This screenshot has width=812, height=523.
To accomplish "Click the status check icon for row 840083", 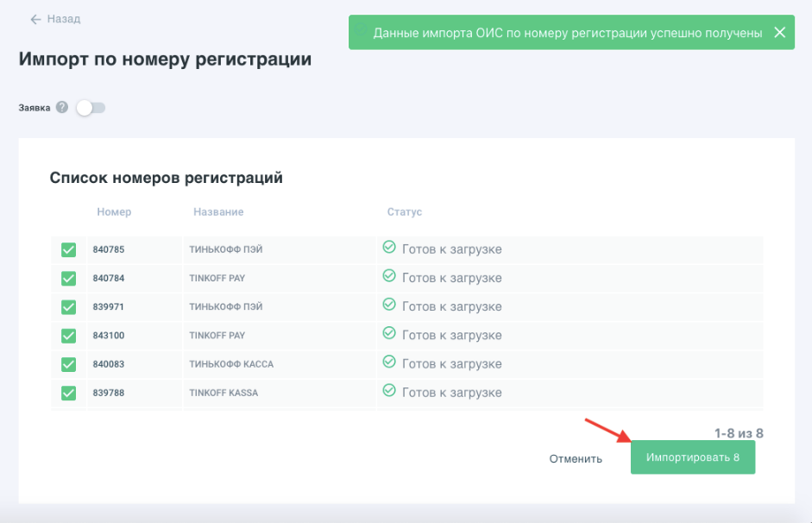I will [389, 362].
